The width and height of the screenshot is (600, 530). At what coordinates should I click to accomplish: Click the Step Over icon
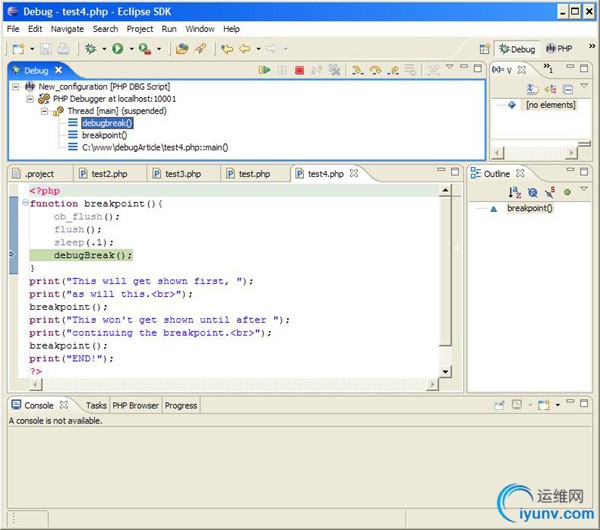[x=375, y=70]
